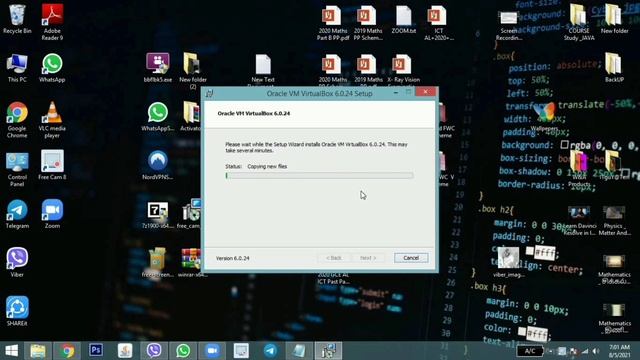This screenshot has height=360, width=640.
Task: Select Control Panel desktop icon
Action: click(17, 169)
